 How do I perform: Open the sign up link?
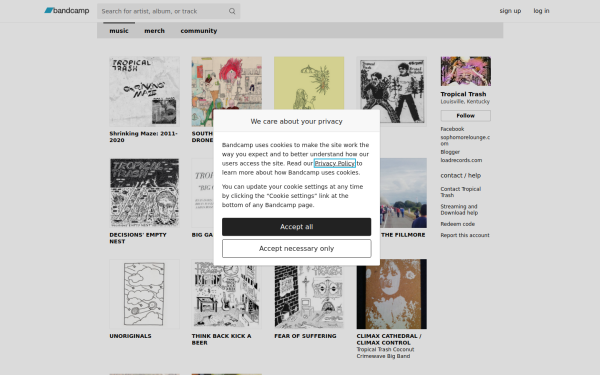510,11
